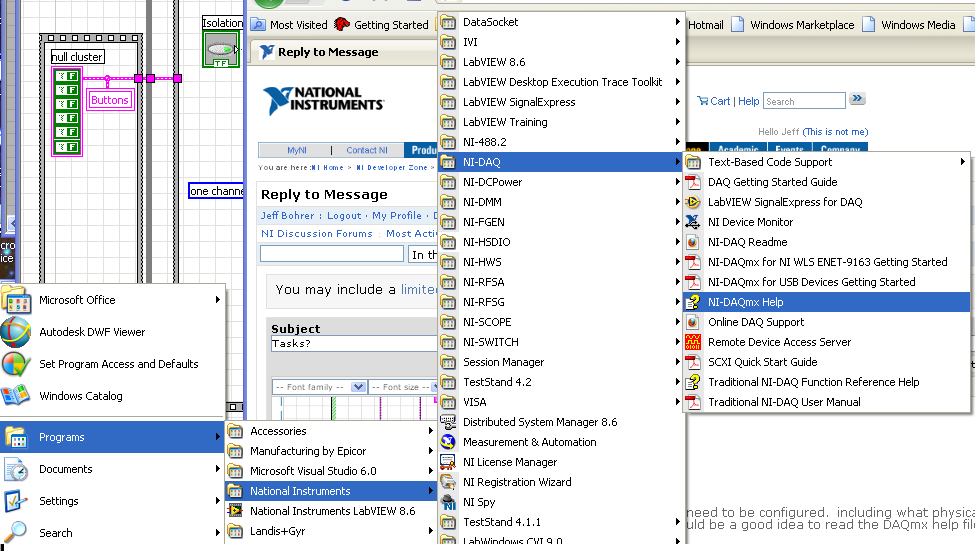Screen dimensions: 975x551
Task: Click the Measurement & Automation icon
Action: (x=448, y=442)
